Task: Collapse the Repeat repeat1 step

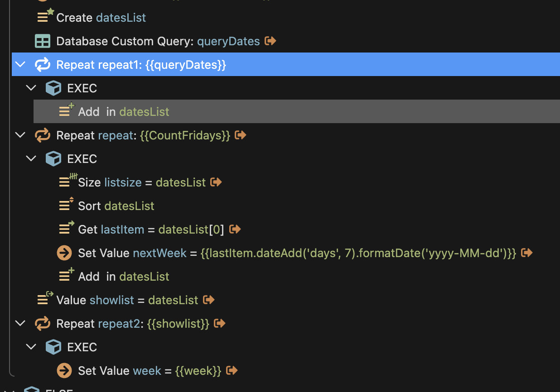Action: click(x=20, y=65)
